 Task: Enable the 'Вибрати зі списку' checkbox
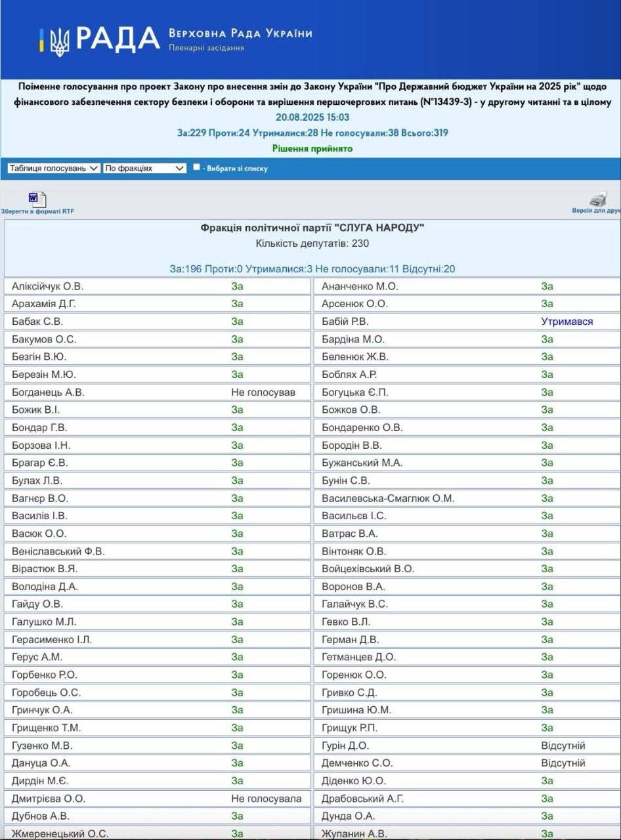coord(196,167)
